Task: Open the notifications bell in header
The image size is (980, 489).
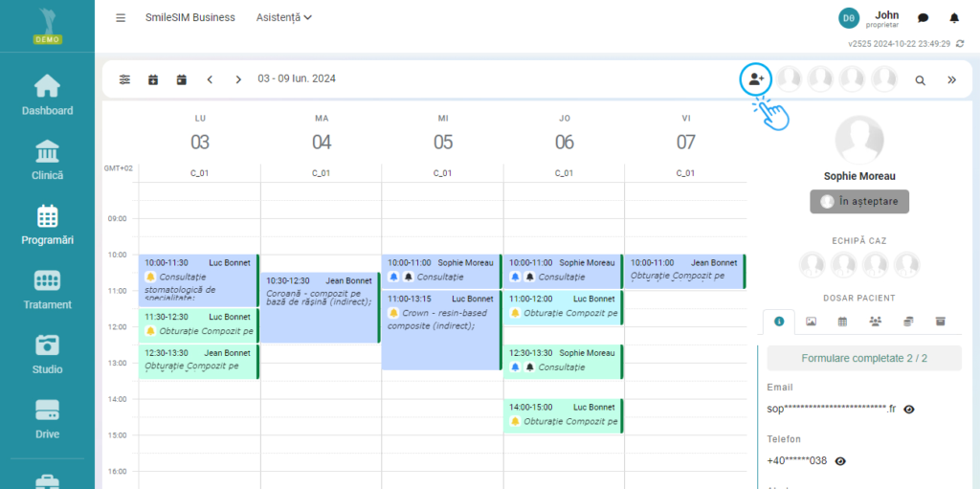Action: point(953,18)
